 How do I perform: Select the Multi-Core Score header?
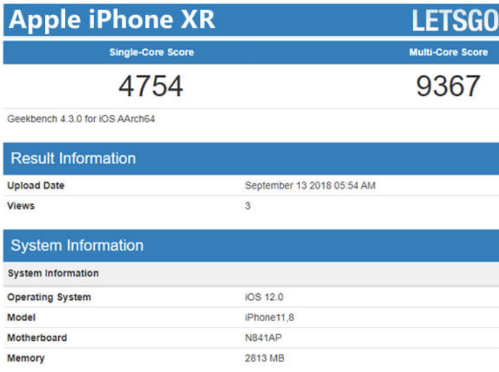coord(449,52)
